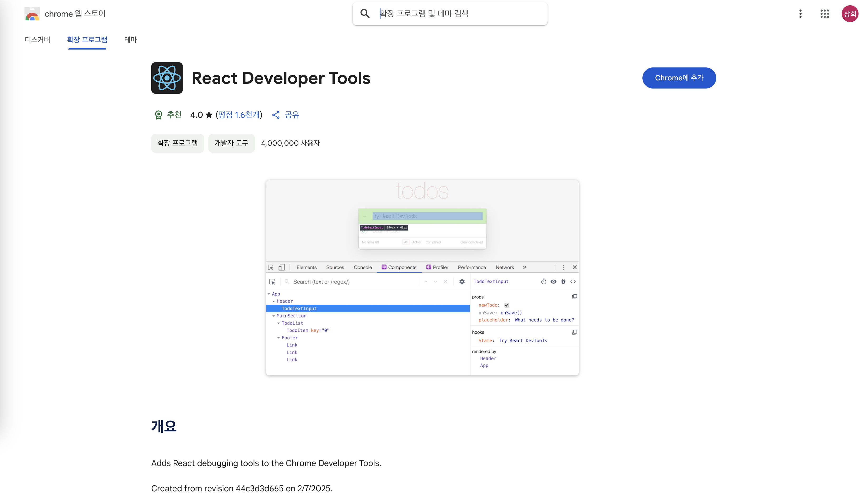The image size is (868, 499).
Task: Select the Profiler tab in DevTools preview
Action: pos(437,267)
